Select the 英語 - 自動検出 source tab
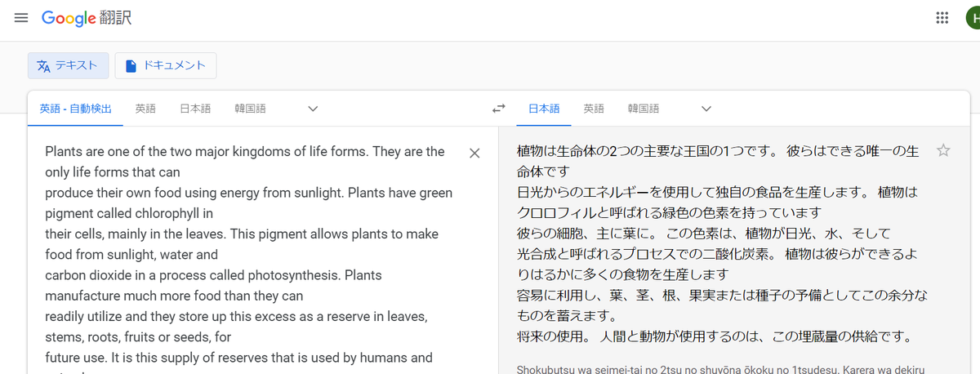Viewport: 980px width, 374px height. pos(75,109)
